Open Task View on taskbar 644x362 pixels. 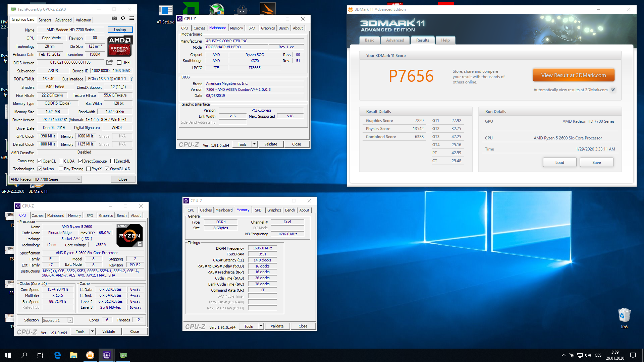click(40, 355)
